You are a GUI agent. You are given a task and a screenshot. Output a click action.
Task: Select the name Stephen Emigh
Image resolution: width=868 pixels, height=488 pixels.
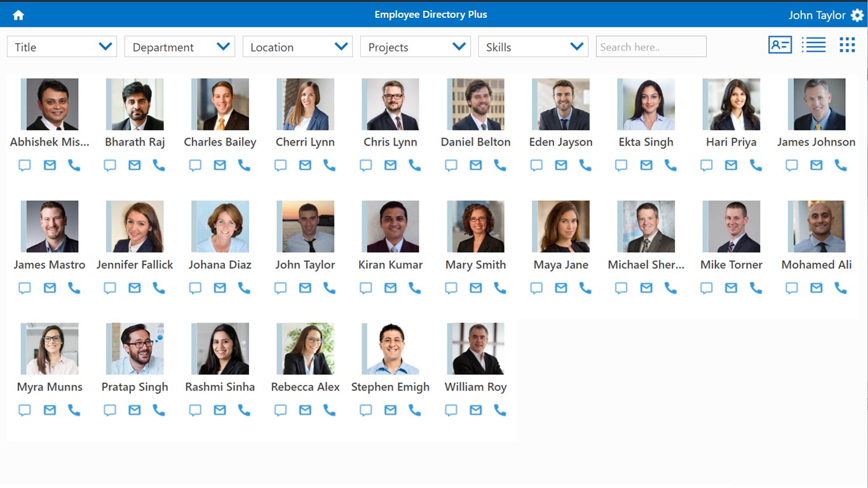click(x=390, y=386)
